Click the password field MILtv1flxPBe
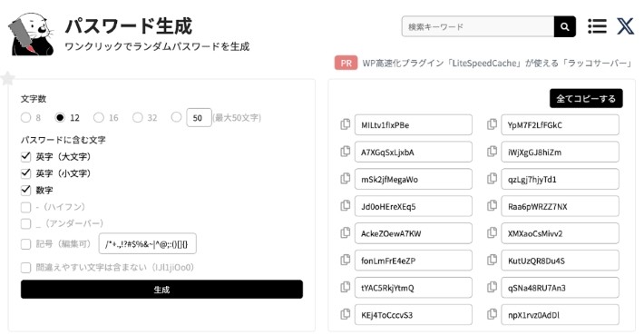 (414, 125)
